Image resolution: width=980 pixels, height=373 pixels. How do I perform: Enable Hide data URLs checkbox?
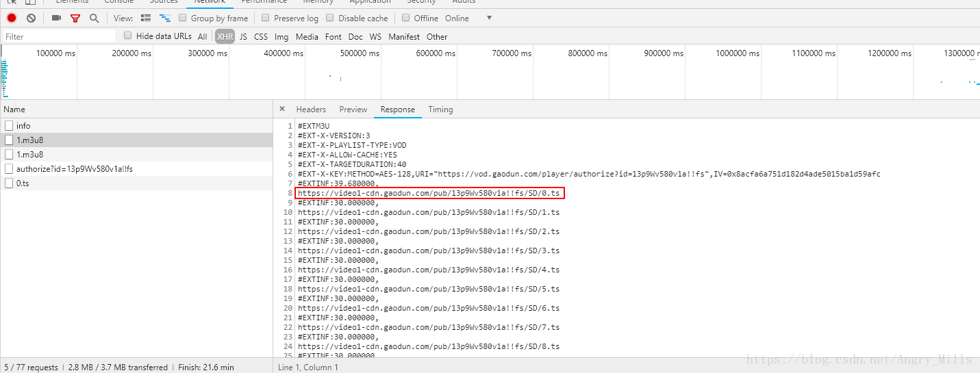(128, 36)
